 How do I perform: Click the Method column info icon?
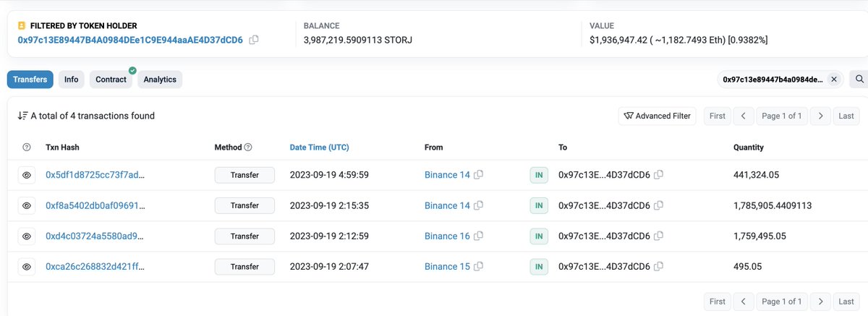coord(248,148)
